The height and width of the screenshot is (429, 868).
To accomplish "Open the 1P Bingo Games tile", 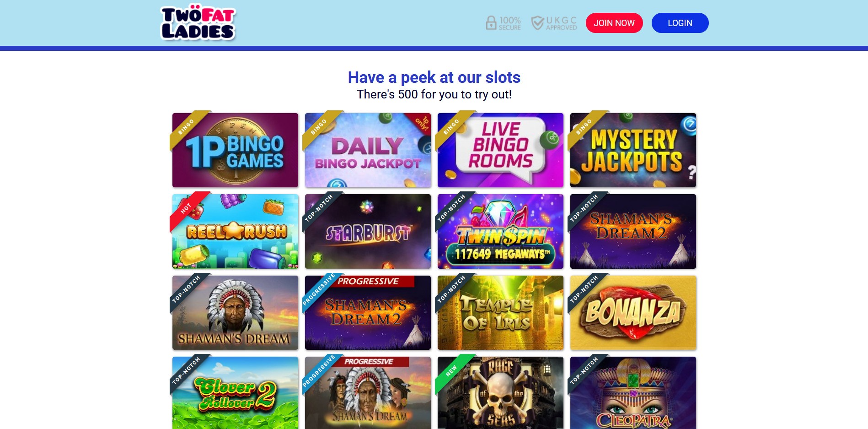I will click(x=235, y=150).
